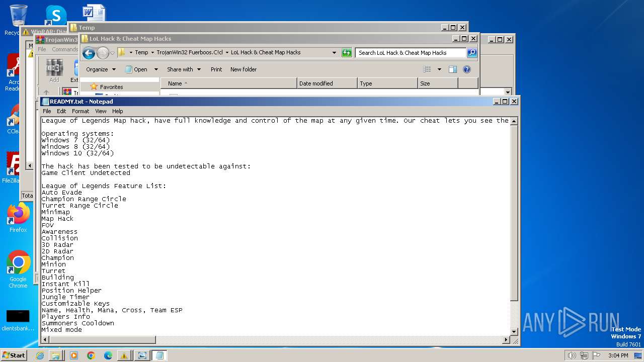Viewport: 644px width, 362px height.
Task: Open WinRAR's Commands menu
Action: click(x=65, y=49)
